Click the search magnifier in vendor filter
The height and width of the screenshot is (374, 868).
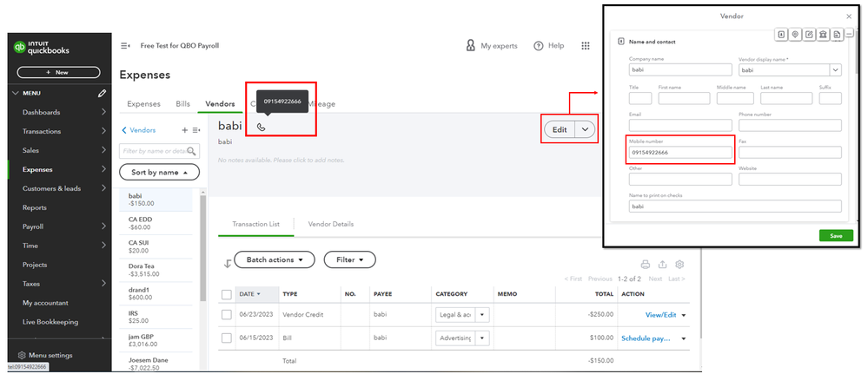191,151
